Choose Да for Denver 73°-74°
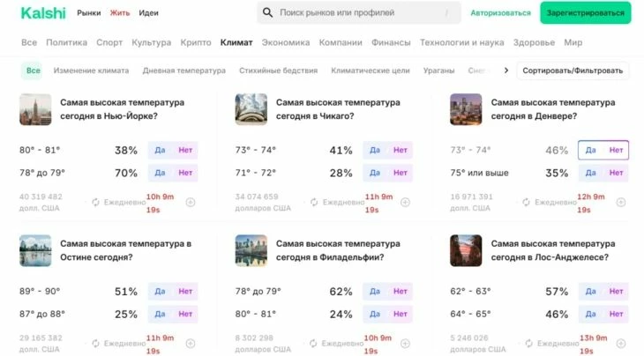This screenshot has width=644, height=356. 590,150
